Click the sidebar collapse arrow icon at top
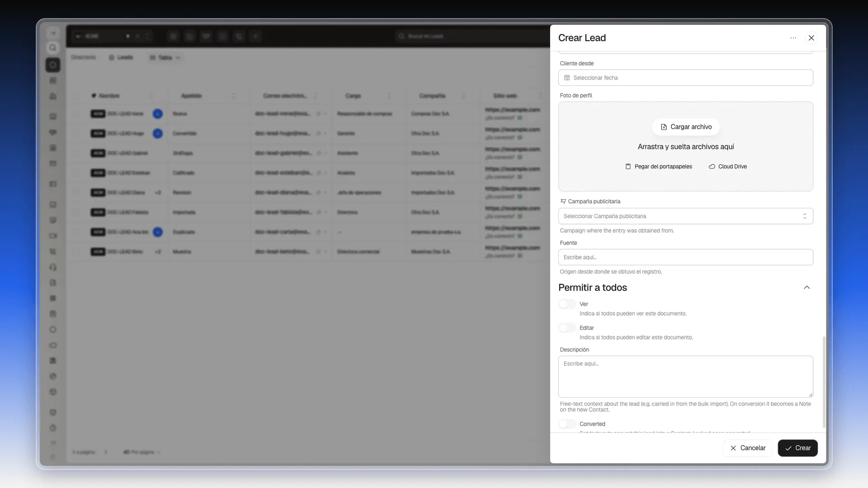This screenshot has height=488, width=868. tap(53, 33)
